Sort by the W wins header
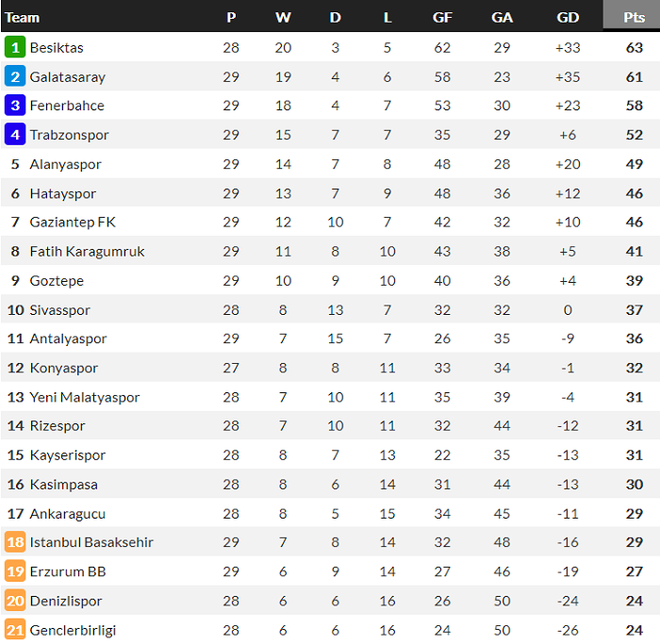This screenshot has height=644, width=660. click(x=283, y=17)
